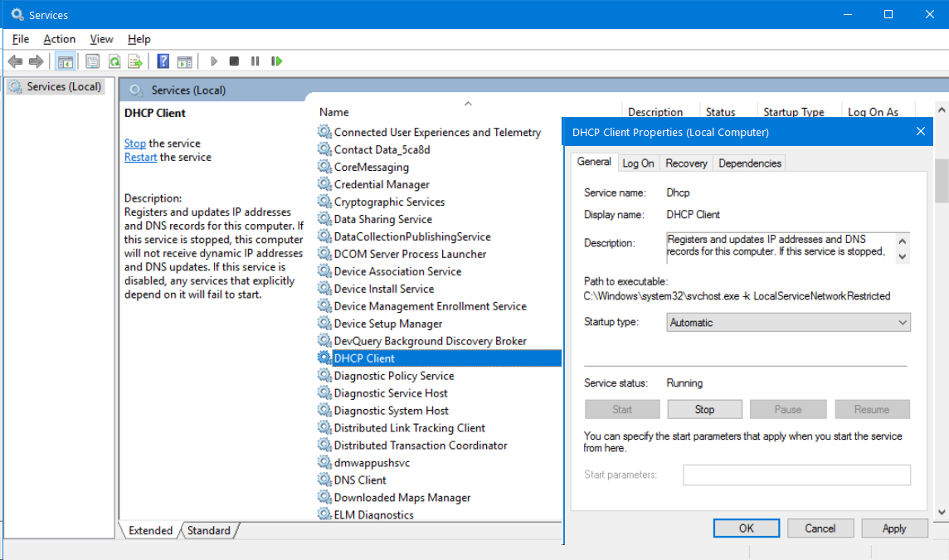Viewport: 949px width, 560px height.
Task: Sort by the Name column header
Action: click(334, 112)
